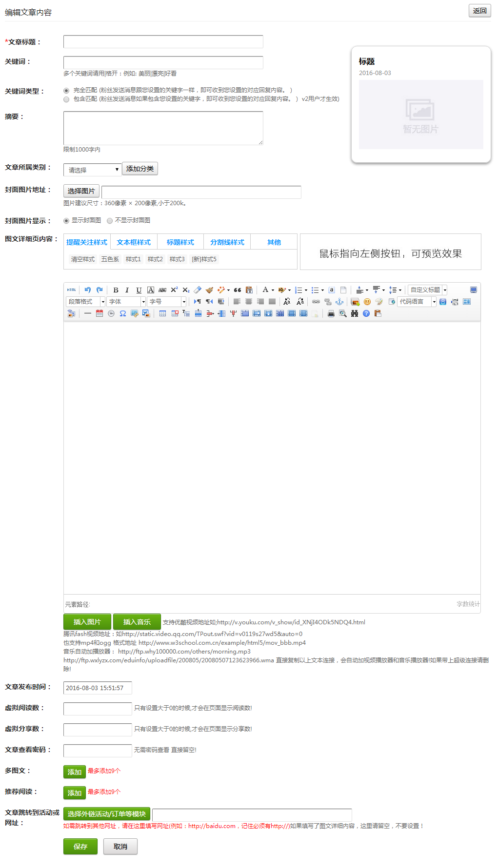Click the undo arrow icon
The image size is (497, 868).
[x=87, y=290]
